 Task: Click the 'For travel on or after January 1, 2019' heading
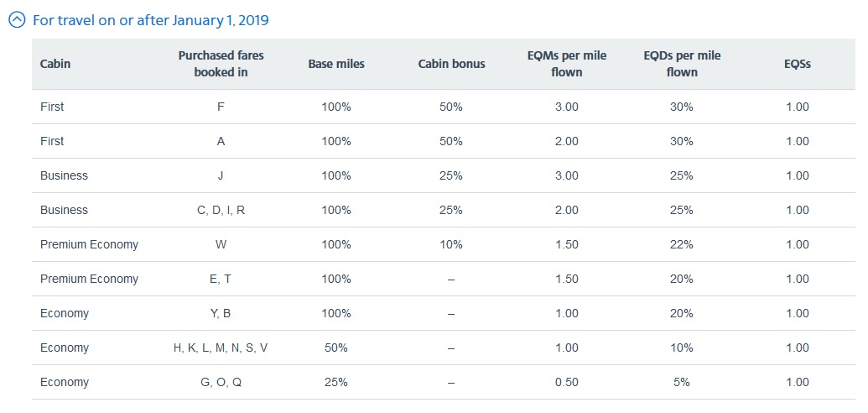tap(150, 20)
